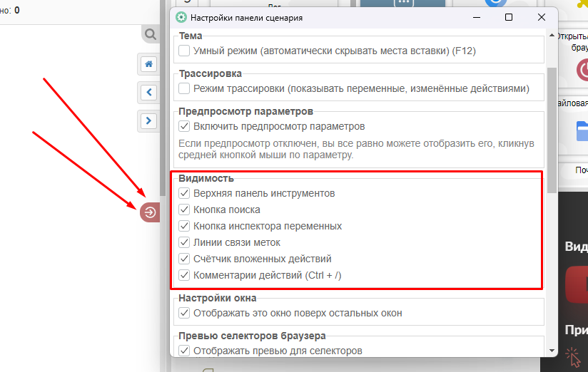Uncheck Отображать это окно поверх остальных окон

[184, 313]
